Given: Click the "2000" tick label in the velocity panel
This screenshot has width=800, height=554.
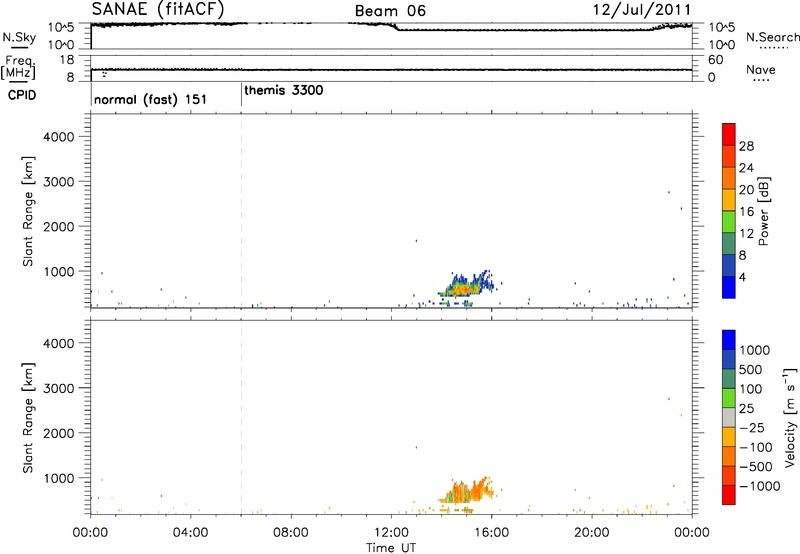Looking at the screenshot, I should (59, 433).
